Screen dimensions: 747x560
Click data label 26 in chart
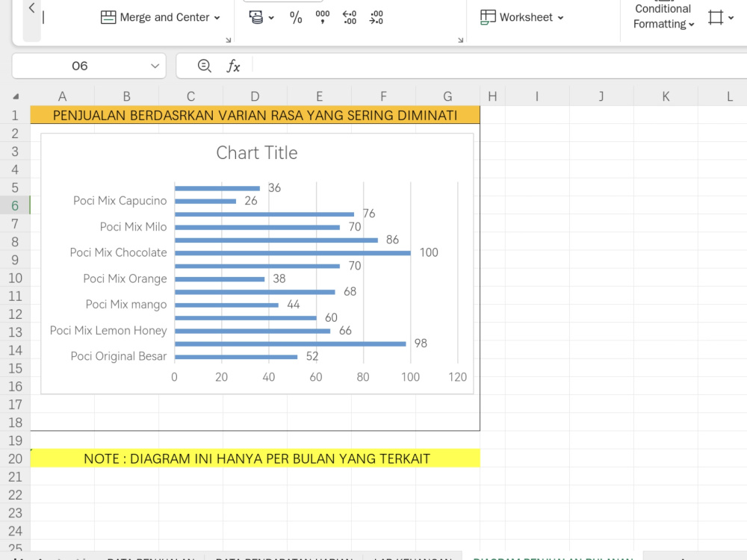pos(251,200)
